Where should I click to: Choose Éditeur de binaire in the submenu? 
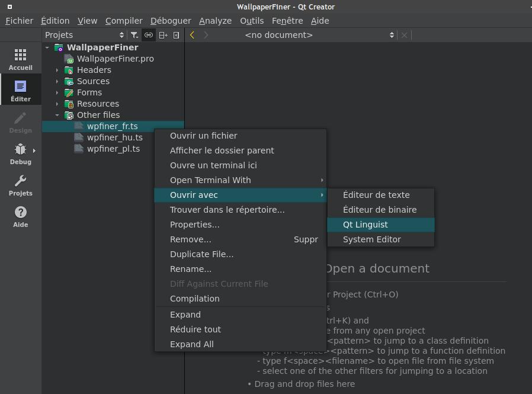381,210
